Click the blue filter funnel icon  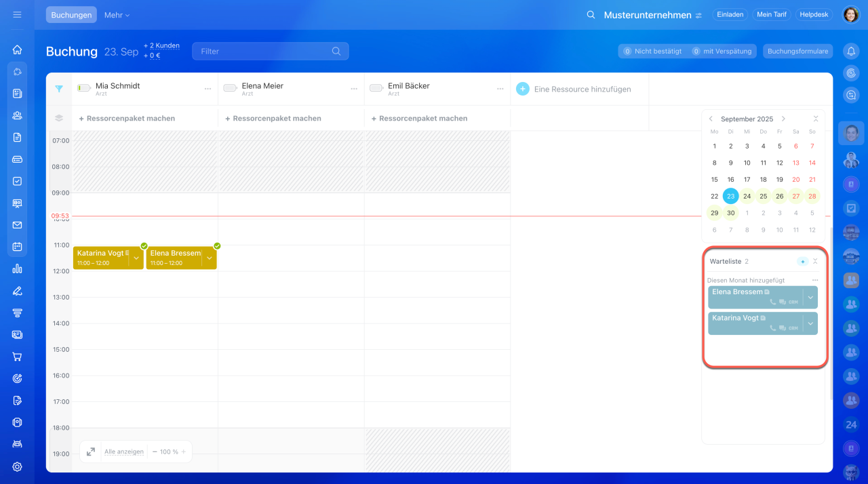click(59, 89)
